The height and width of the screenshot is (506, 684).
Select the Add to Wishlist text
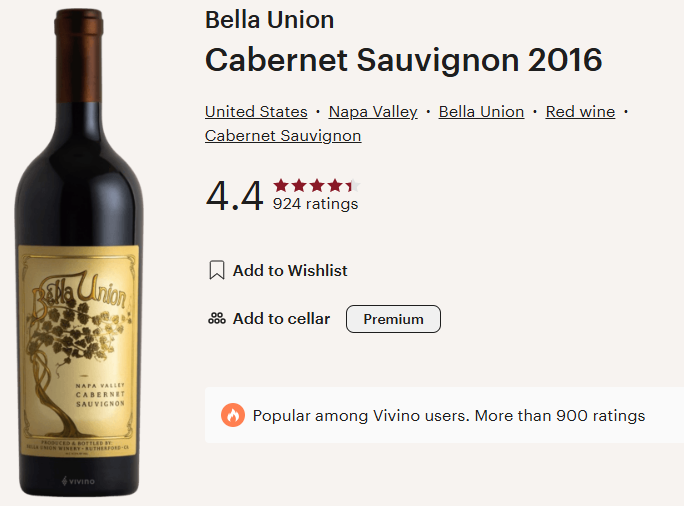tap(290, 271)
